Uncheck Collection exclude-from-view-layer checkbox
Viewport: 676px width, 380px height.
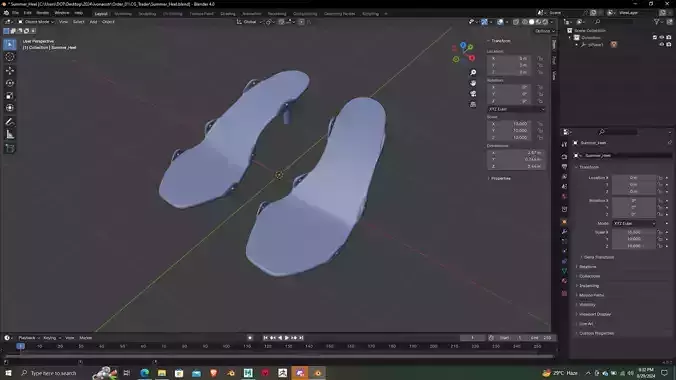[655, 38]
